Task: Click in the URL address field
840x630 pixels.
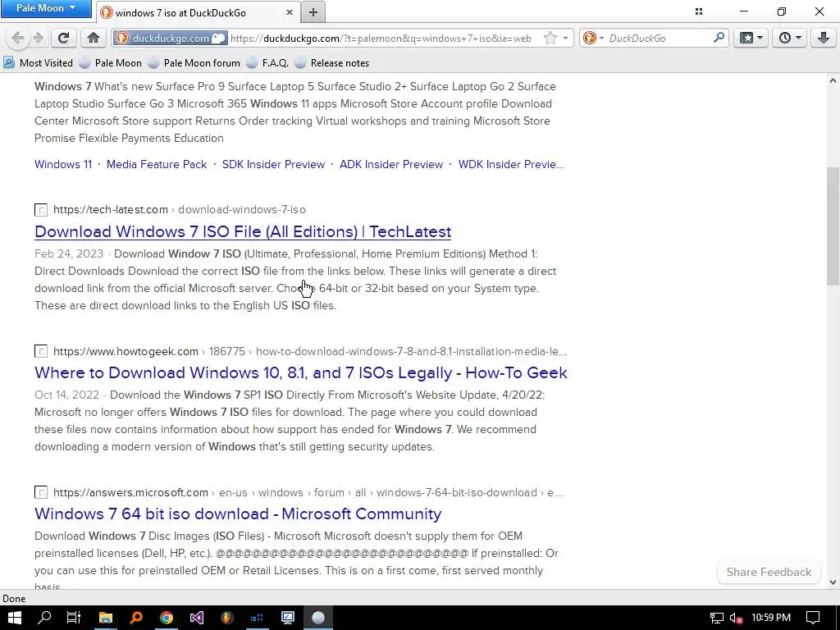Action: click(381, 38)
